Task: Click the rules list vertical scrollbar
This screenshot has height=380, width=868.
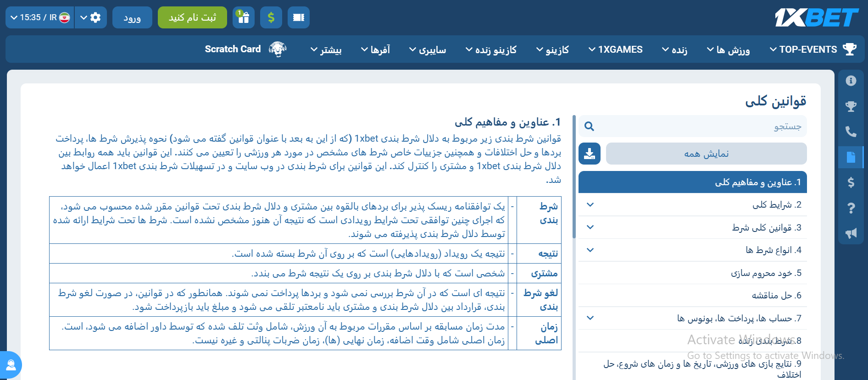Action: pyautogui.click(x=574, y=176)
